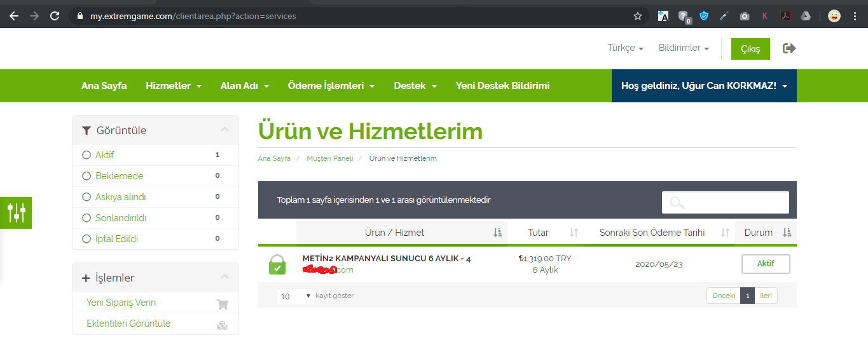Image resolution: width=868 pixels, height=361 pixels.
Task: Click the green Çıkış button
Action: click(x=750, y=49)
